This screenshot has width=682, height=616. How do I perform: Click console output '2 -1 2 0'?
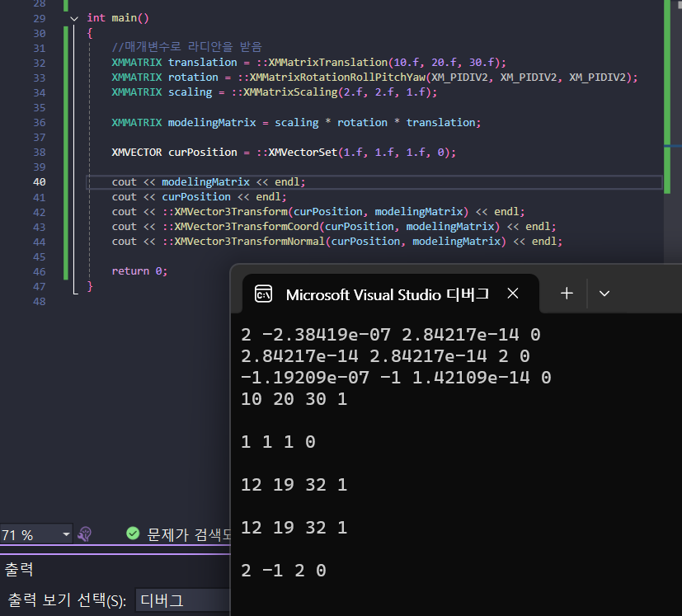284,571
